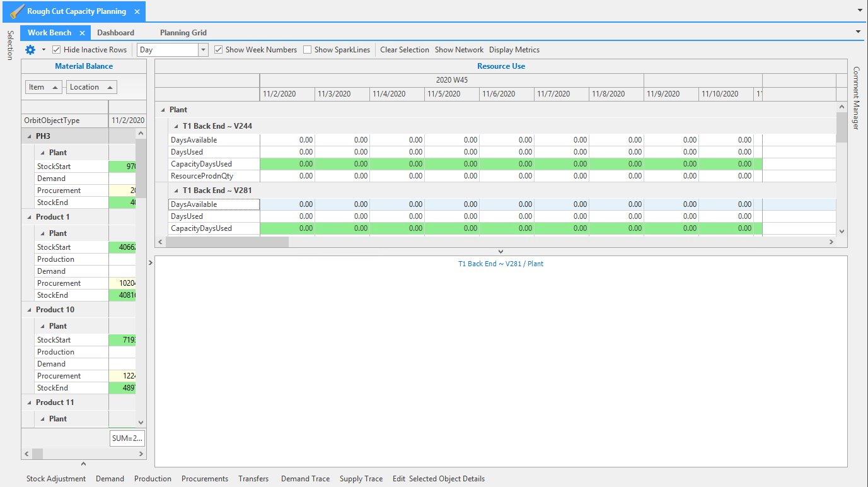Screen dimensions: 868x487
Task: Click Edit Selected Object Details
Action: tap(439, 479)
